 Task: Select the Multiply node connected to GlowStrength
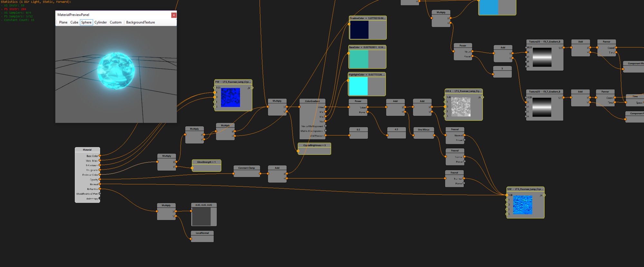166,162
